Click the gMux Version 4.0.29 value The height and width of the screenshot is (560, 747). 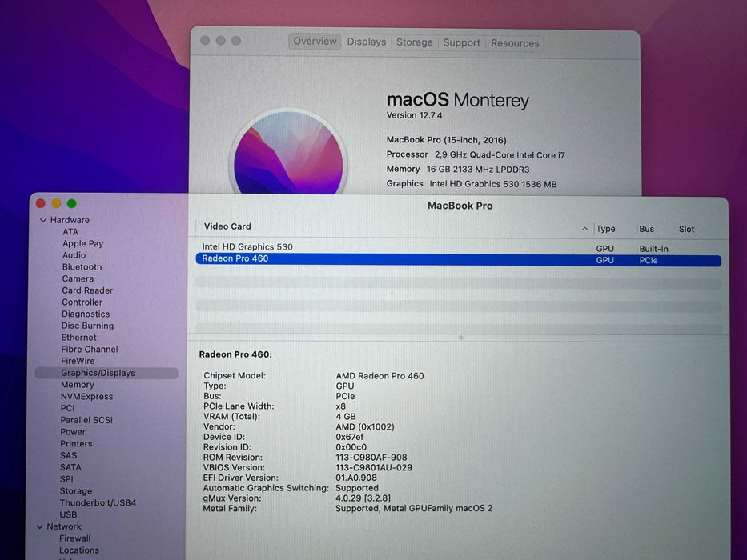(363, 498)
